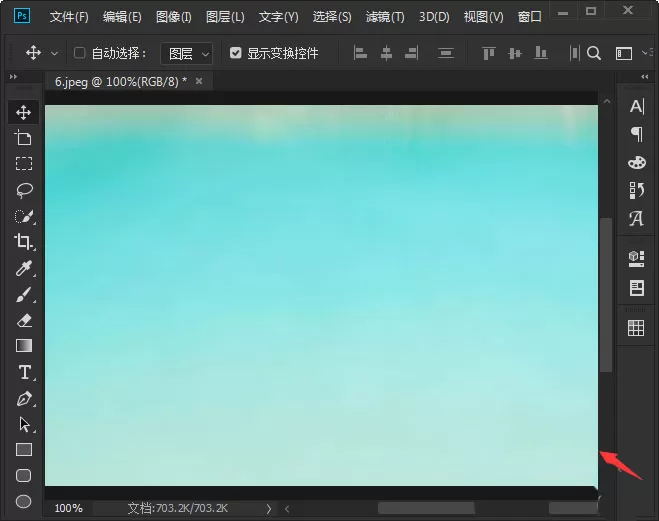Open status bar info arrow menu

tap(269, 509)
